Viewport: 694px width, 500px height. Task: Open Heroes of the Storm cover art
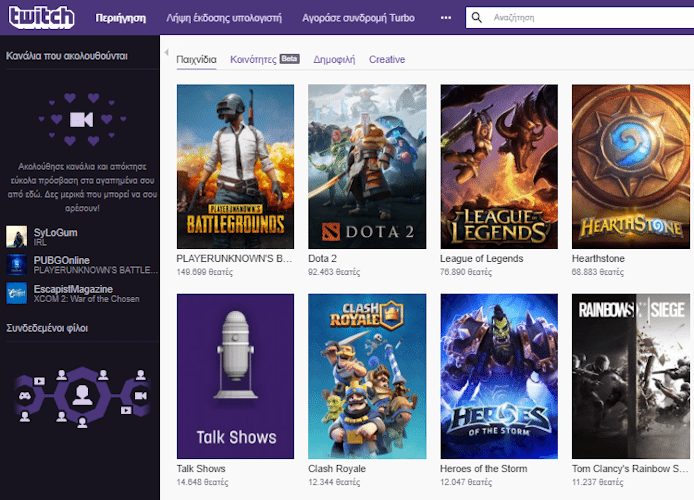[499, 376]
